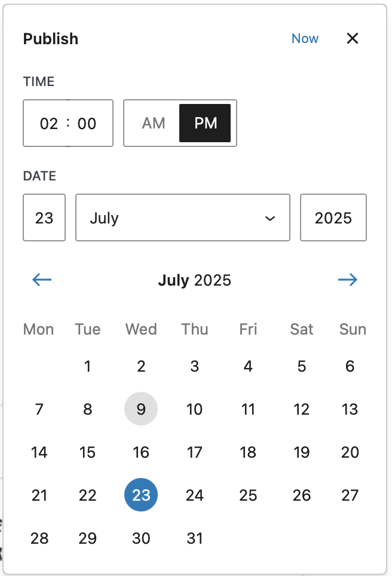Image resolution: width=392 pixels, height=576 pixels.
Task: Go to previous month with left arrow
Action: [42, 280]
